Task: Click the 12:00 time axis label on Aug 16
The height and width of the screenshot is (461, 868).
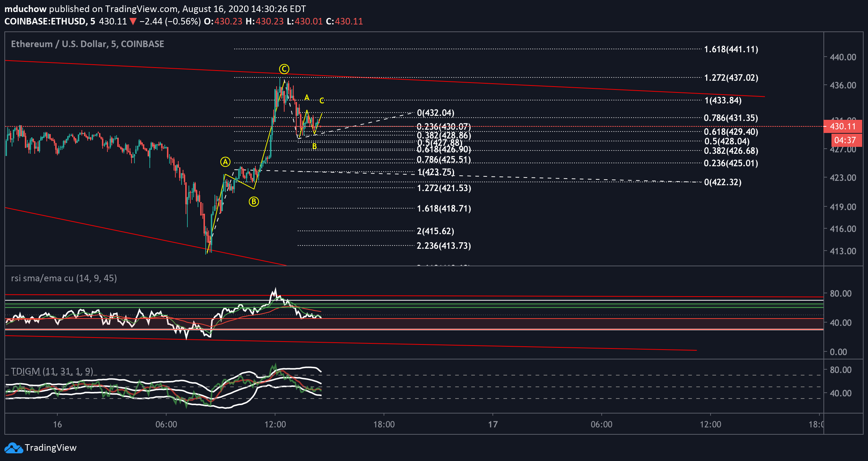Action: click(x=275, y=424)
